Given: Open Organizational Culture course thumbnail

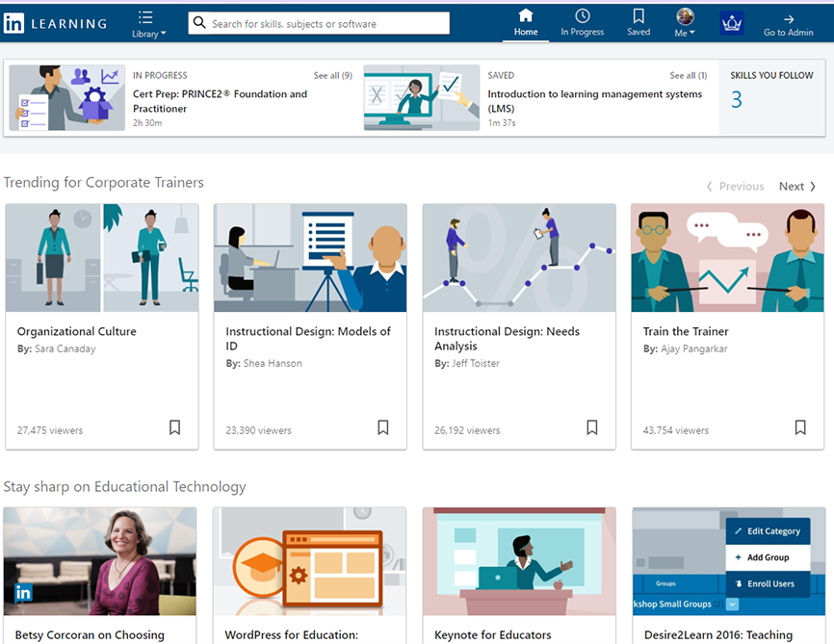Looking at the screenshot, I should click(x=102, y=258).
